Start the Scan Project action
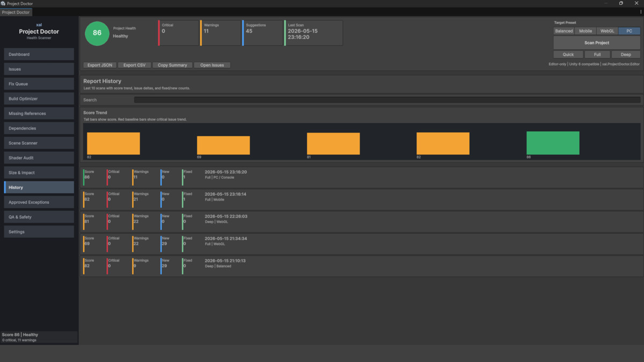644x362 pixels. pos(597,42)
